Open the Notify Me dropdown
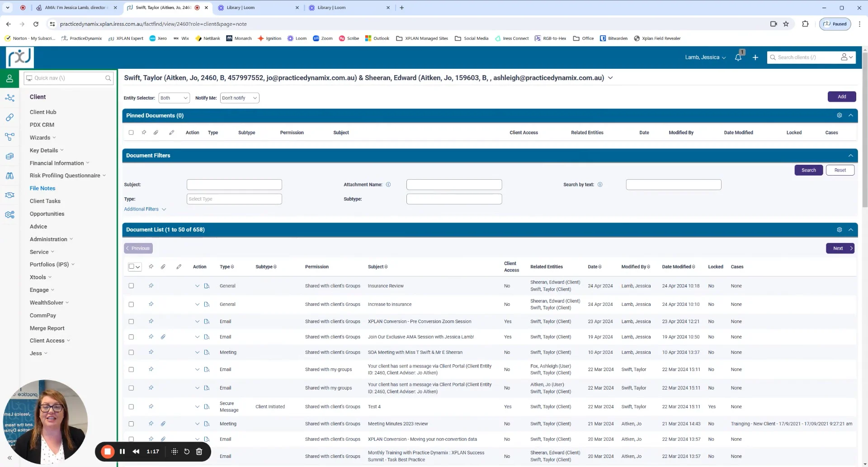The width and height of the screenshot is (868, 467). click(239, 98)
